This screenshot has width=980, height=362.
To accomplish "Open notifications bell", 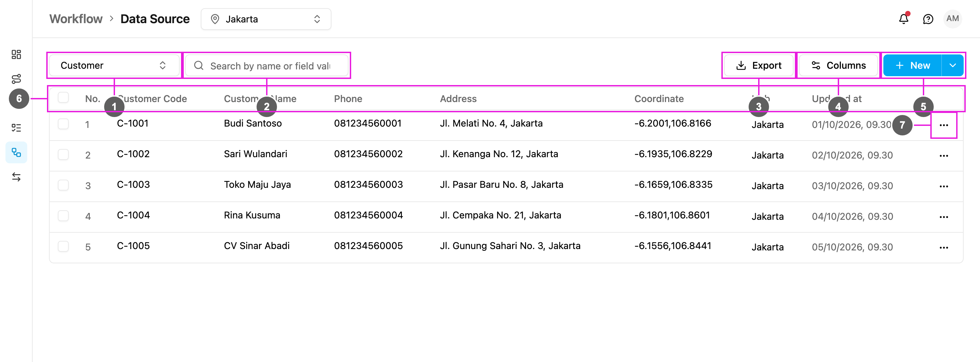I will (904, 19).
